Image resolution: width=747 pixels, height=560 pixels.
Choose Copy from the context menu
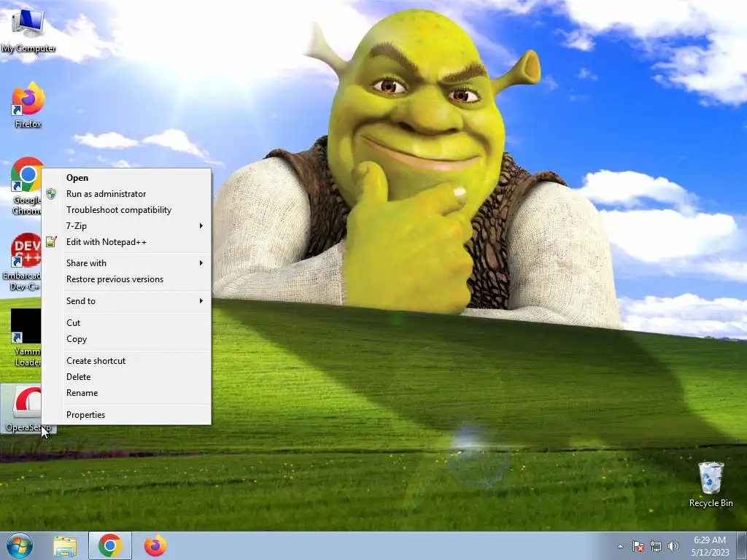(126, 339)
